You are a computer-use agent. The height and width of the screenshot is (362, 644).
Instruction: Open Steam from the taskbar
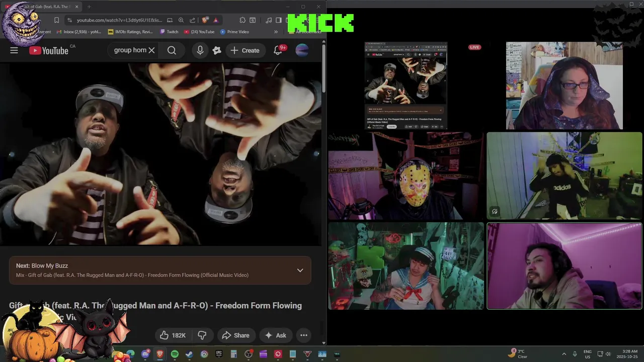[189, 354]
